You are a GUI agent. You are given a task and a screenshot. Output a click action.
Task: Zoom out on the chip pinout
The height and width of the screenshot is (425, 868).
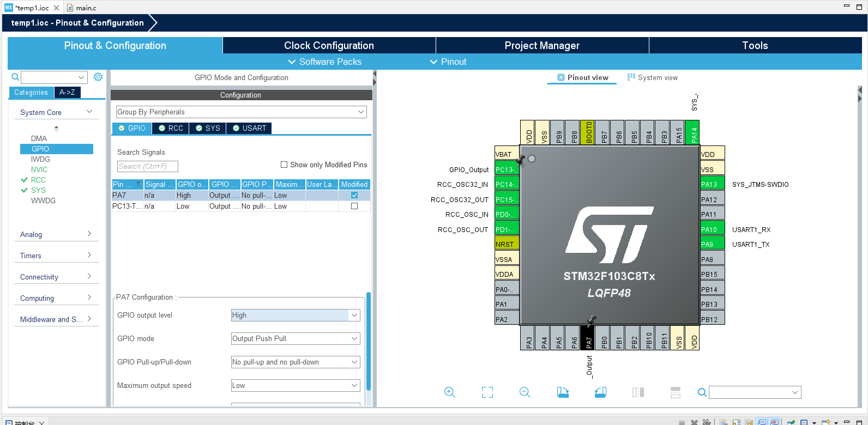pos(525,392)
